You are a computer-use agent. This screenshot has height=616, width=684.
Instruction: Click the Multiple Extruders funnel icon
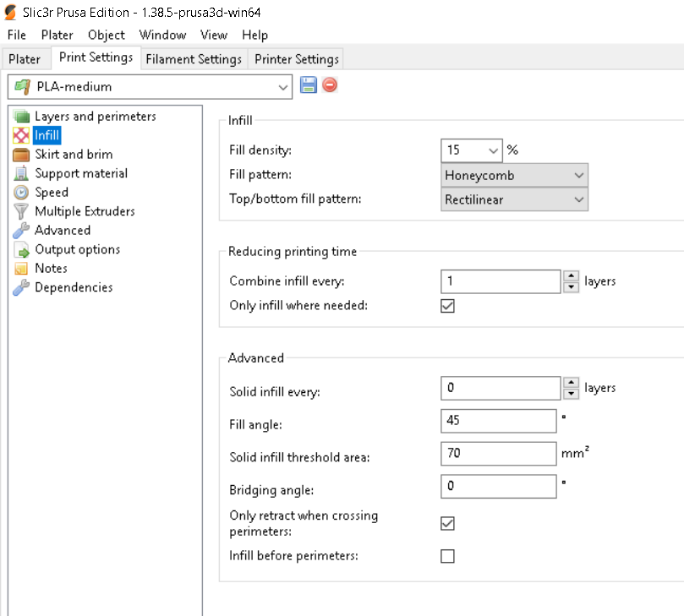tap(21, 211)
